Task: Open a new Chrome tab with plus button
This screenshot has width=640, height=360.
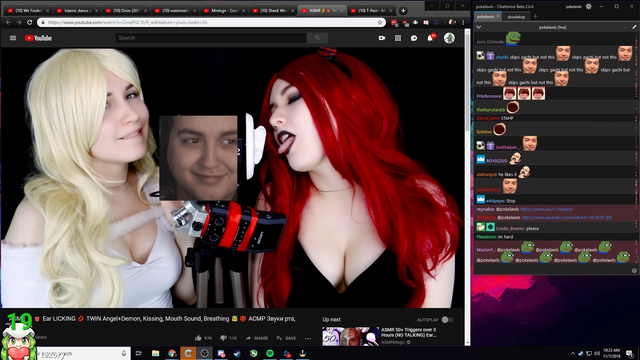Action: [403, 11]
